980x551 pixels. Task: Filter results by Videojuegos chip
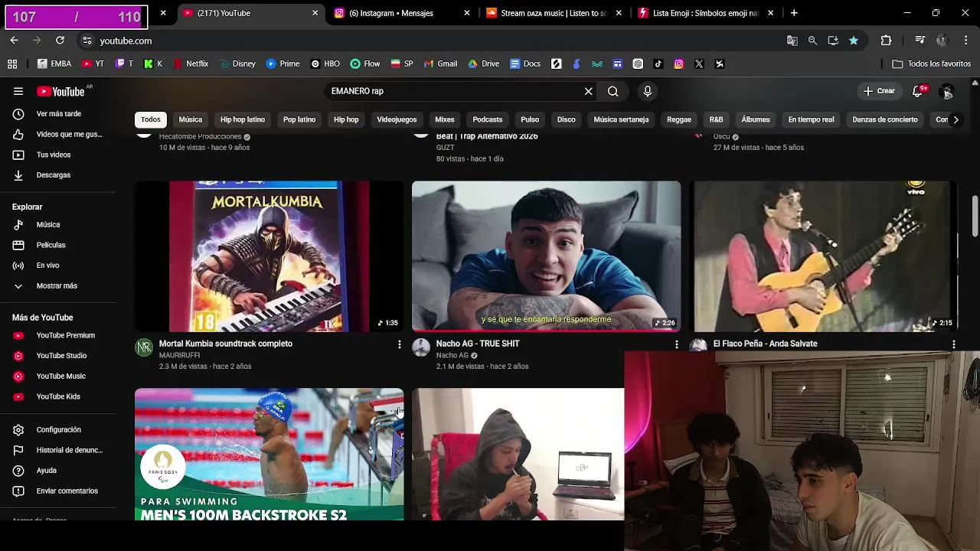tap(397, 119)
